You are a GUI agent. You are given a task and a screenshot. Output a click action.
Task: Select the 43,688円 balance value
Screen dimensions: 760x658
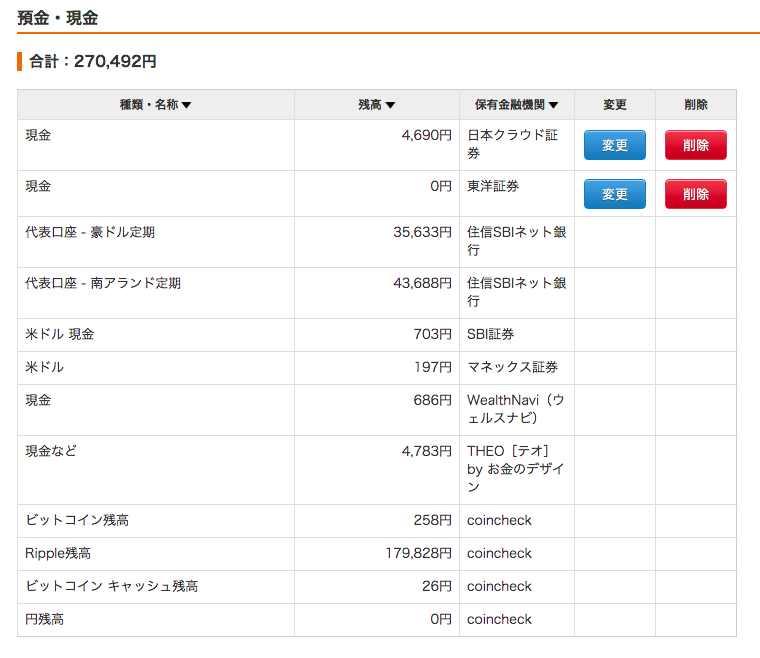coord(422,283)
